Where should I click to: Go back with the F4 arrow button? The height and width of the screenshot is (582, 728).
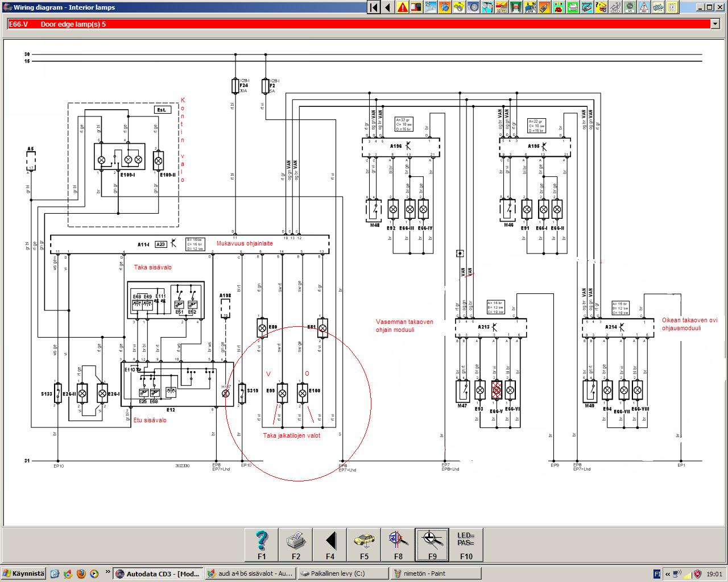tap(330, 544)
